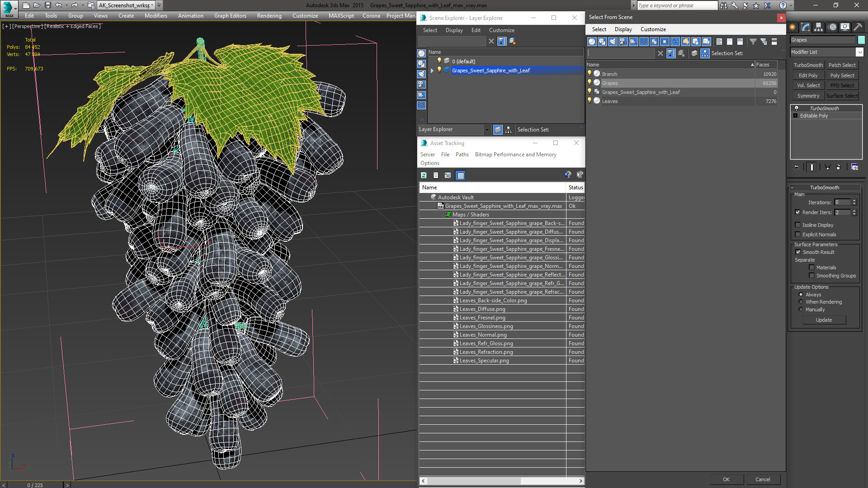Viewport: 868px width, 488px height.
Task: Apply the Edit Poly modifier button
Action: pos(808,75)
